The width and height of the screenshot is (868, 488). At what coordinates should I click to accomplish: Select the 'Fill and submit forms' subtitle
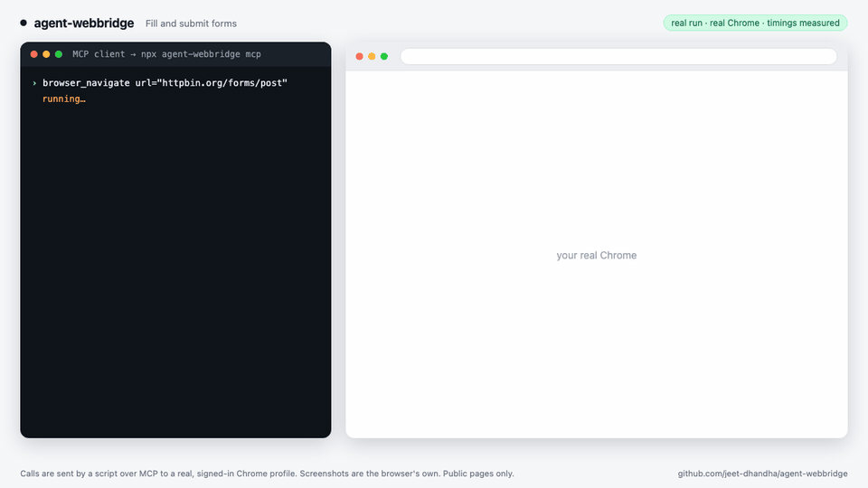tap(191, 23)
